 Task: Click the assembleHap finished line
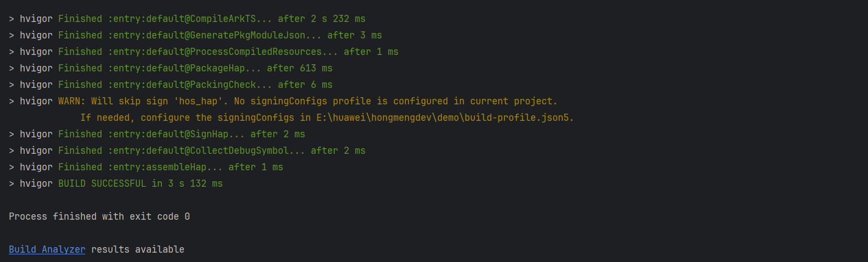pos(146,167)
